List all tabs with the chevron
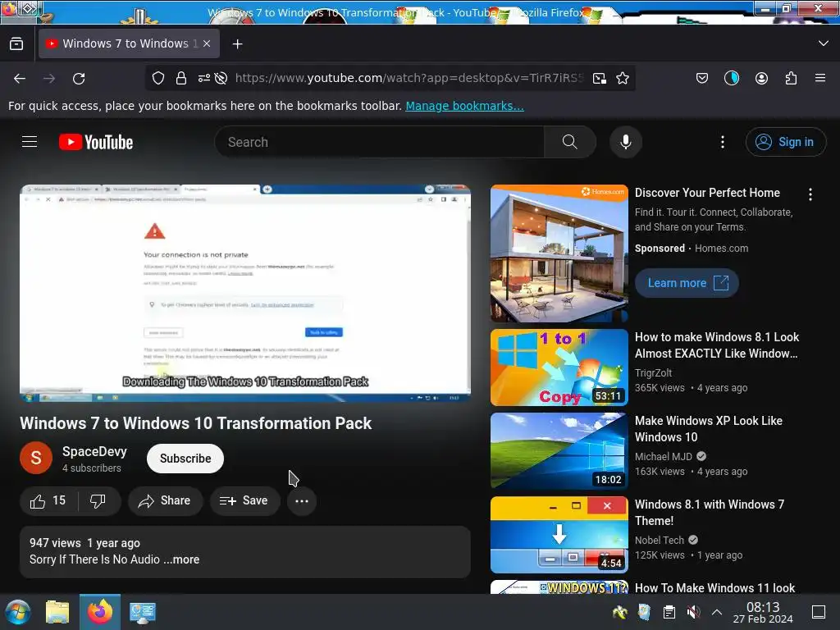The height and width of the screenshot is (630, 840). click(824, 43)
